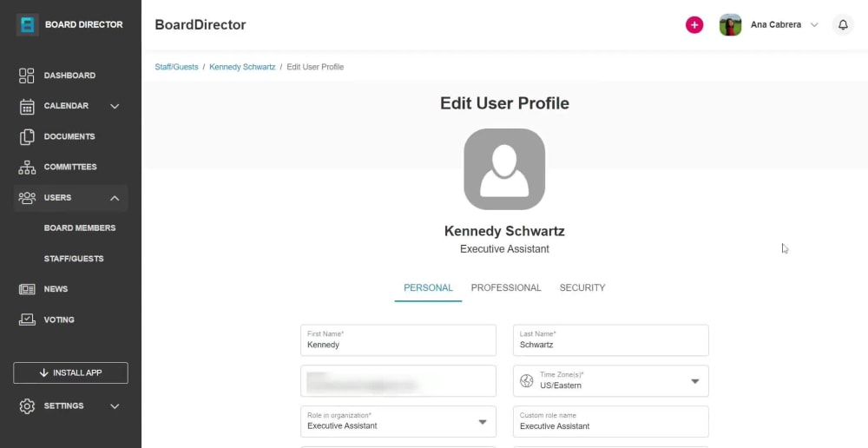Click Ana Cabrera's profile avatar
The height and width of the screenshot is (448, 868).
[x=730, y=25]
